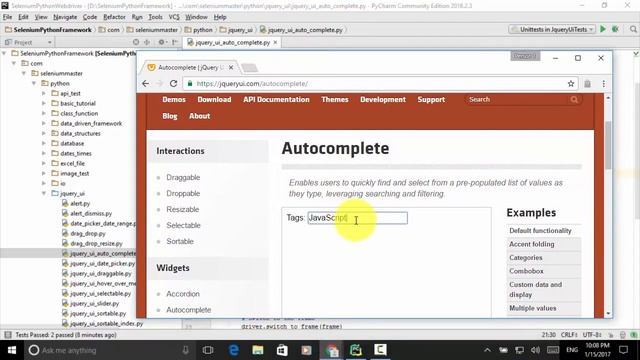Open the Unittests in JqueryUITests run configuration dropdown

click(x=552, y=29)
